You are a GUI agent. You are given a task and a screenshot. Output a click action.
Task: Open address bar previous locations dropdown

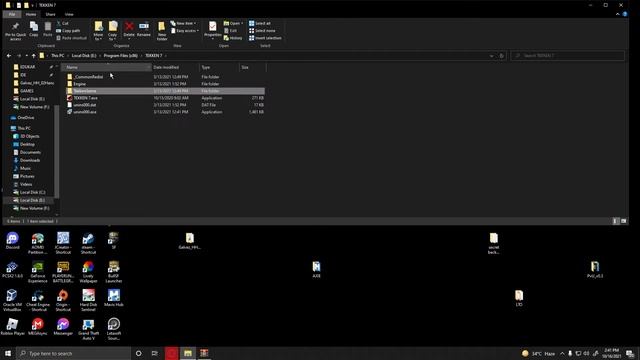tap(491, 56)
